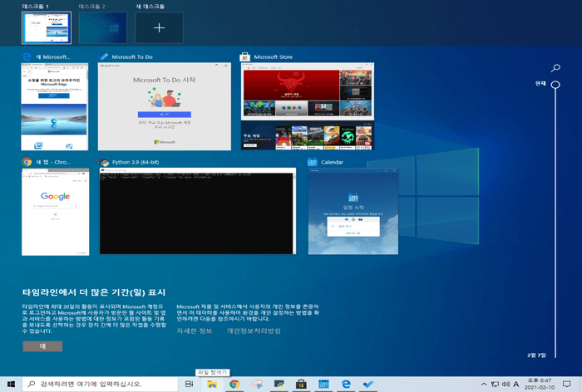Image resolution: width=582 pixels, height=392 pixels.
Task: Show hidden system tray icons
Action: tap(484, 385)
